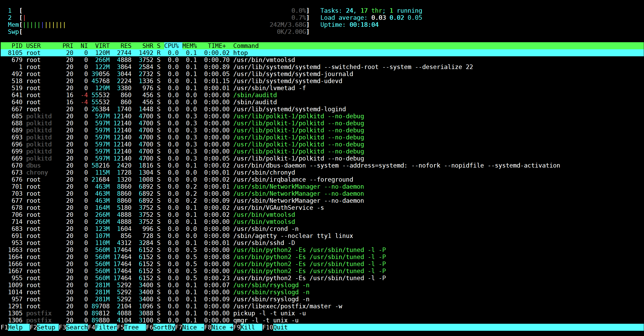Click F1 Help in function bar
The height and width of the screenshot is (336, 644).
15,327
